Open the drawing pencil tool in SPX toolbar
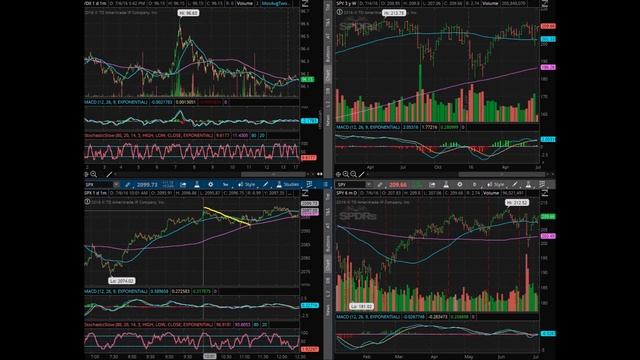Viewport: 640px width, 360px height. tap(266, 184)
